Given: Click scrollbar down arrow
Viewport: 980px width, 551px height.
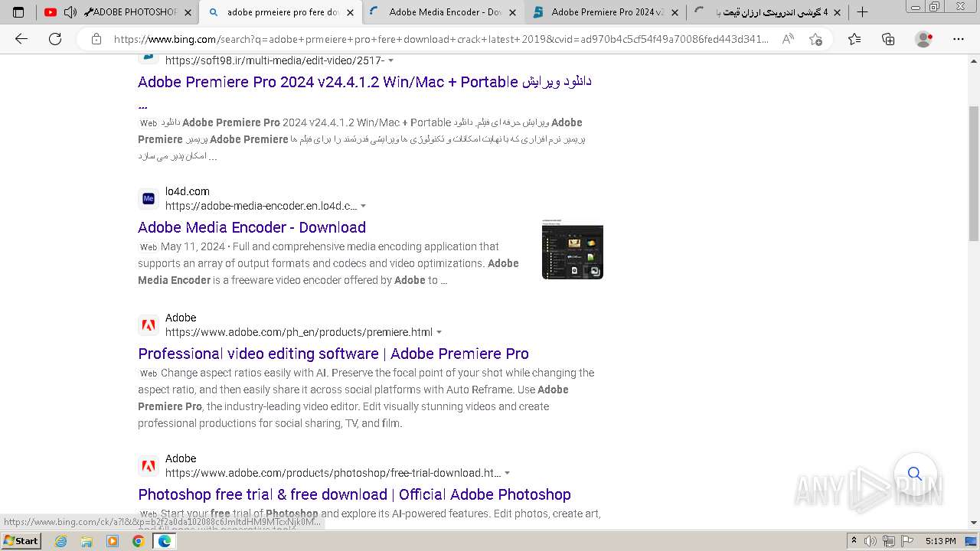Looking at the screenshot, I should click(974, 523).
